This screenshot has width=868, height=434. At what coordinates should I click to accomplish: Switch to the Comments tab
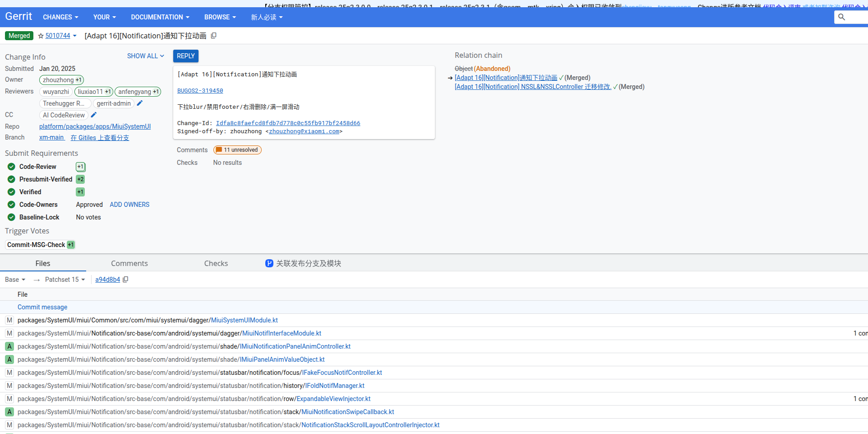[129, 263]
